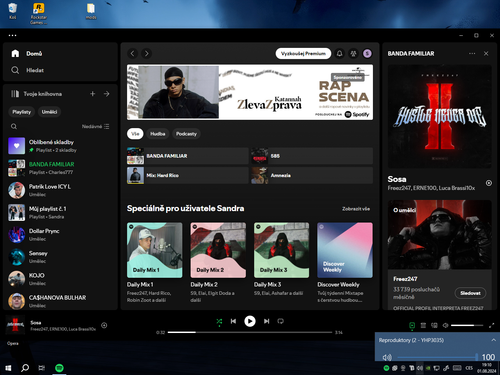Select the Vše filter tab

click(x=135, y=134)
